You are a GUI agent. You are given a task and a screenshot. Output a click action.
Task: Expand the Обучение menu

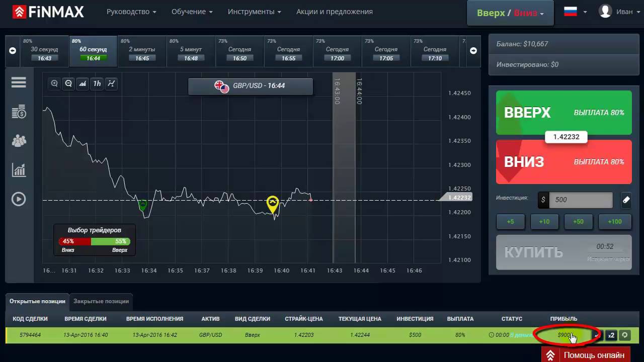pyautogui.click(x=192, y=12)
